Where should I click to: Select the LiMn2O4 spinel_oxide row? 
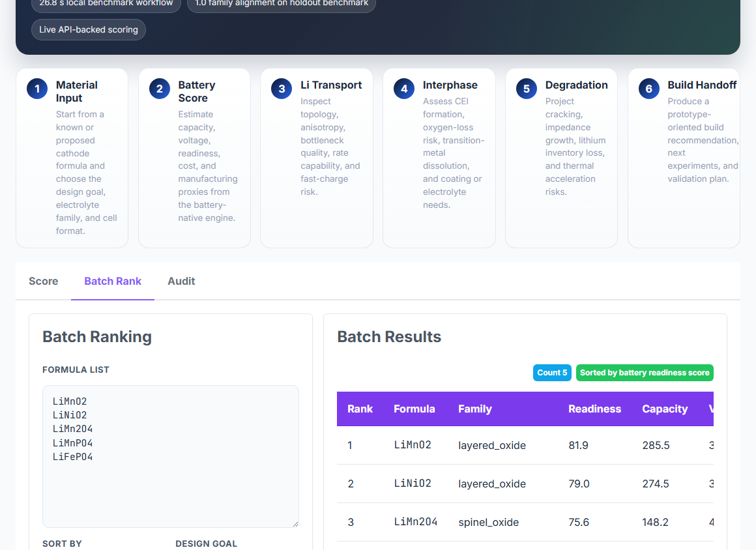point(525,523)
